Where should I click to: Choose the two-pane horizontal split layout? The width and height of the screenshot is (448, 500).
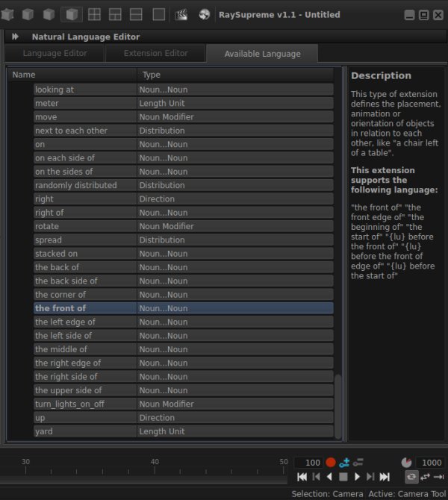point(136,14)
